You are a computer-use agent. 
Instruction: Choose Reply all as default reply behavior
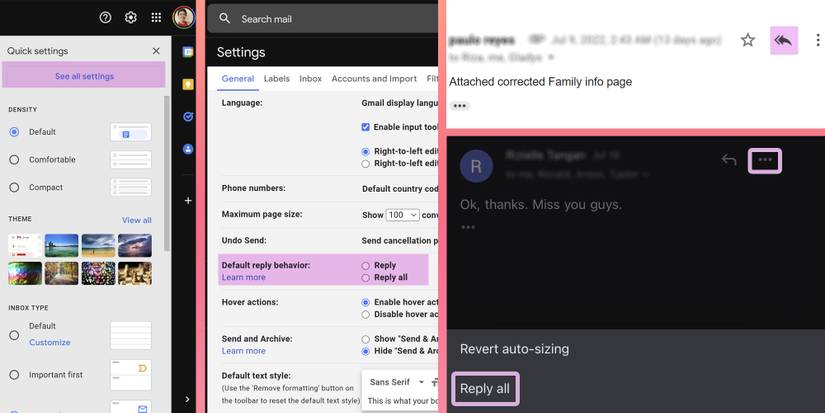[x=366, y=278]
